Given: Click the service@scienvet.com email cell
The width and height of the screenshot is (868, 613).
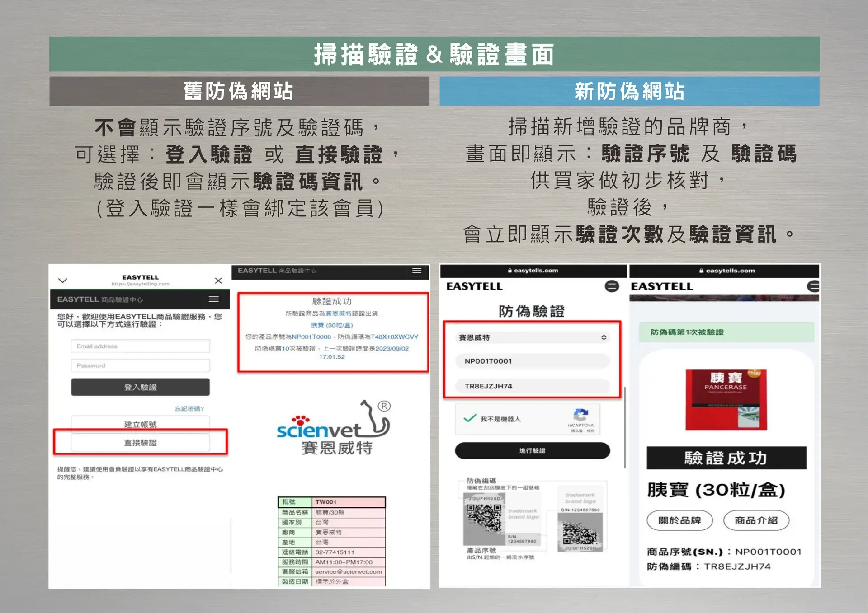Looking at the screenshot, I should pyautogui.click(x=348, y=572).
